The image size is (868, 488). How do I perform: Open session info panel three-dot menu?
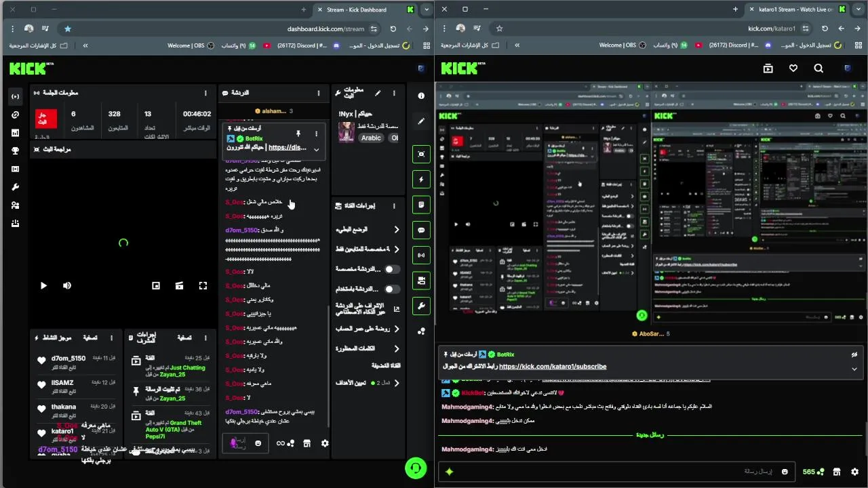tap(205, 93)
